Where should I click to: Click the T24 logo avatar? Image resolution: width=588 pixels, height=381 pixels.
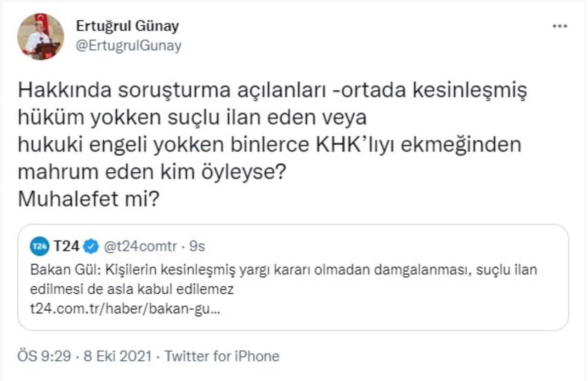click(39, 247)
